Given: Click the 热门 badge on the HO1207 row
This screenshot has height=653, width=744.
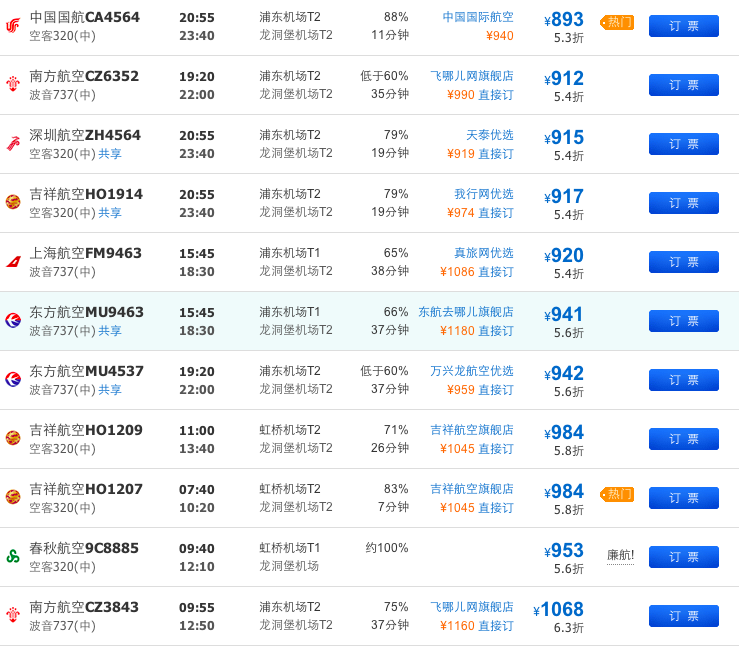Looking at the screenshot, I should [x=617, y=494].
